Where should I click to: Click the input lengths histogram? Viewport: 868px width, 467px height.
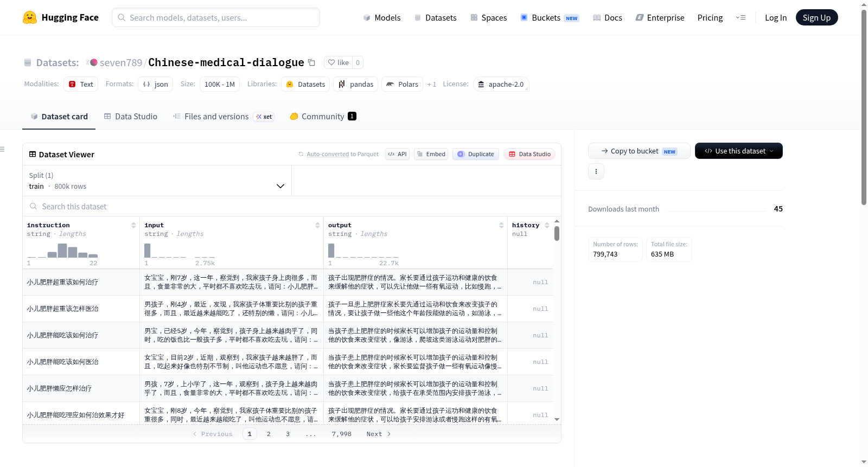180,251
